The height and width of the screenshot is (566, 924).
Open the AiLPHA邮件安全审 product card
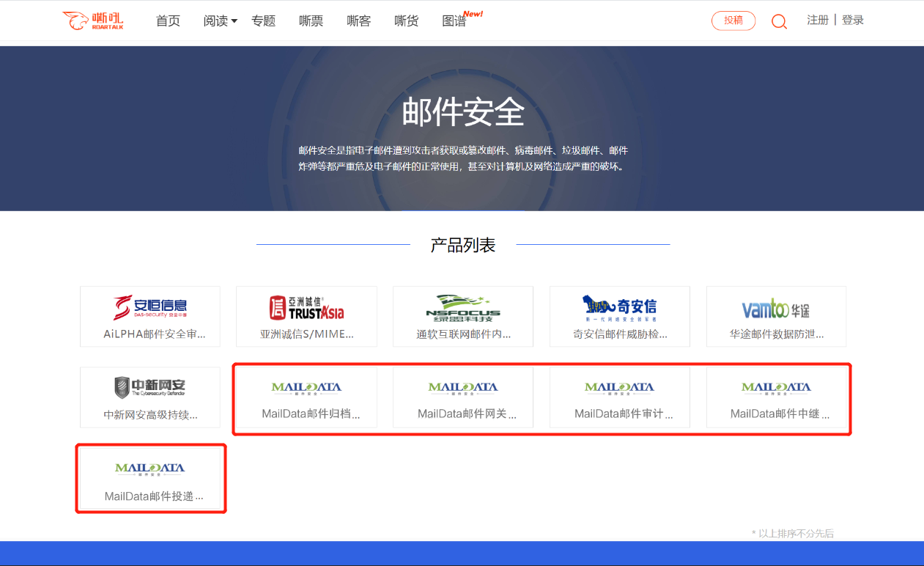pyautogui.click(x=149, y=316)
